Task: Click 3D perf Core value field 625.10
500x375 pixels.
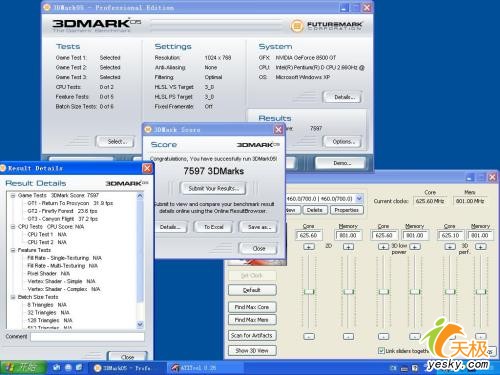Action: click(x=450, y=236)
